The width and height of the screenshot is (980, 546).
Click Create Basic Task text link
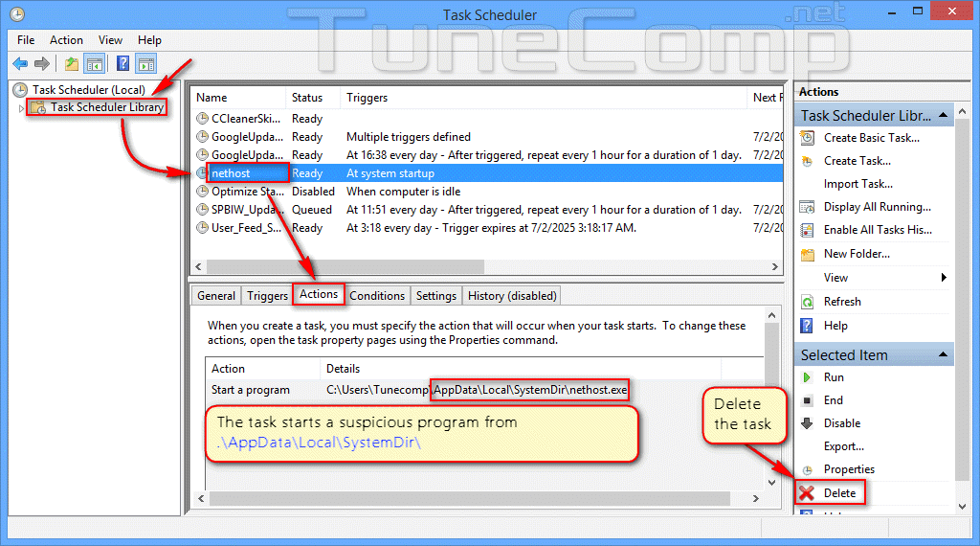[x=872, y=138]
